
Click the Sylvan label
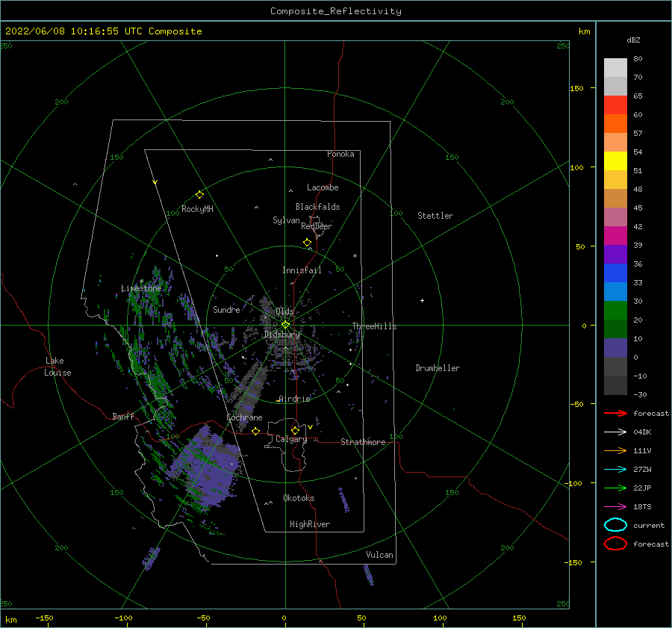point(286,220)
